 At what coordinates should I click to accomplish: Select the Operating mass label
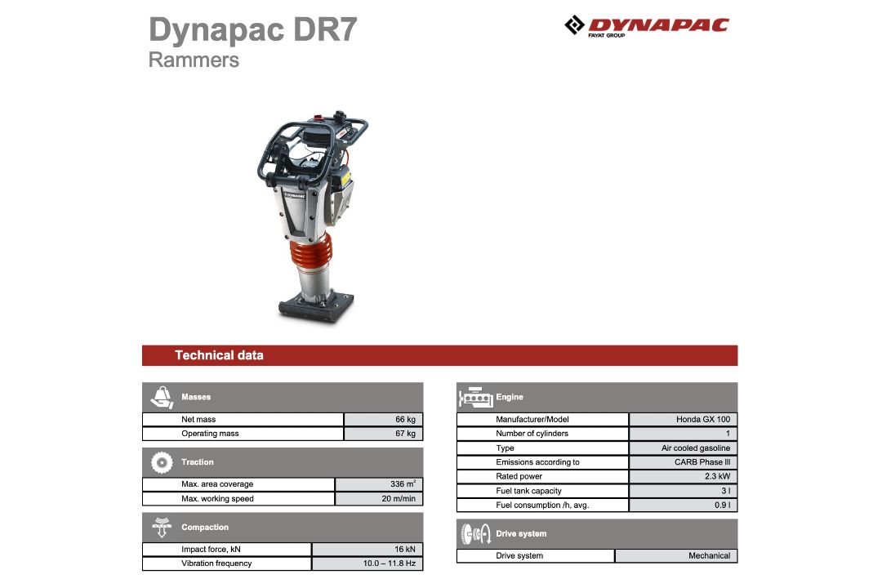(210, 434)
